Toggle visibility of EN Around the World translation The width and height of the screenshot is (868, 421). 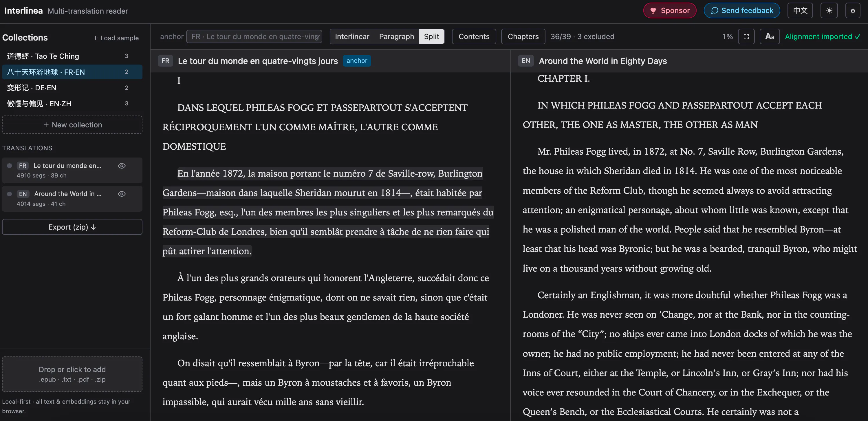tap(122, 194)
